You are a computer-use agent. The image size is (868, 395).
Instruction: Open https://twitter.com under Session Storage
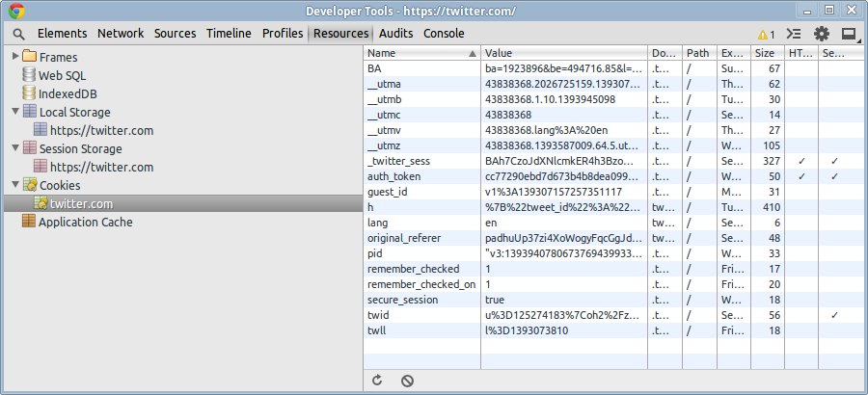(102, 167)
